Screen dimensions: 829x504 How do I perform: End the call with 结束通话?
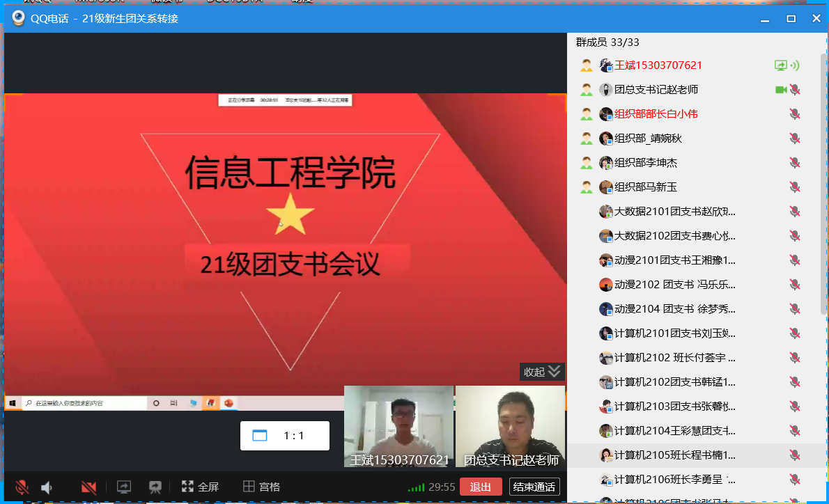pos(534,487)
